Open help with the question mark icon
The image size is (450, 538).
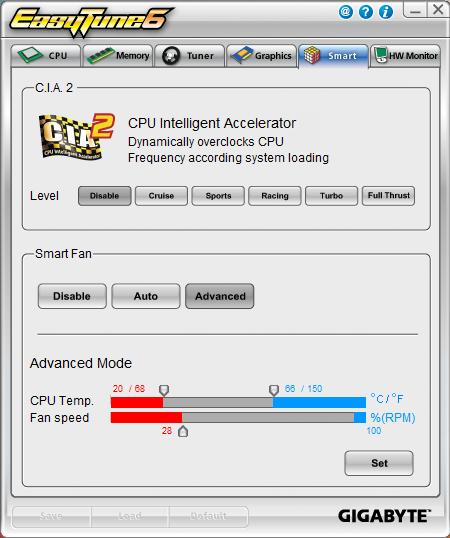coord(366,12)
